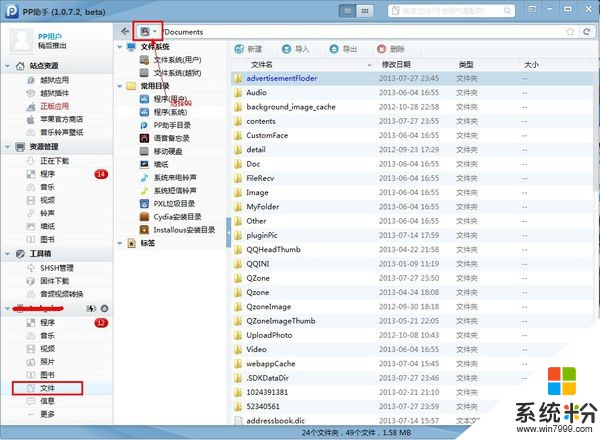The height and width of the screenshot is (440, 600).
Task: Switch to grid thumbnail view mode
Action: pos(365,11)
